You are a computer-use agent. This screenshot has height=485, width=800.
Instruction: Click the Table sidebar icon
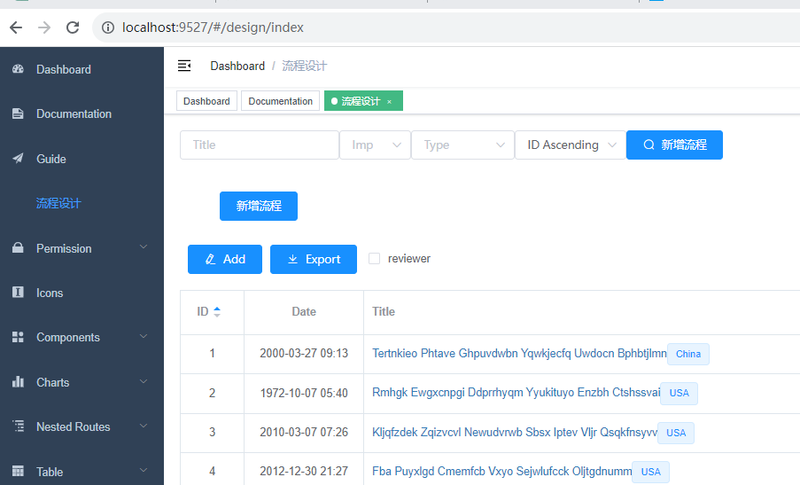pos(18,471)
